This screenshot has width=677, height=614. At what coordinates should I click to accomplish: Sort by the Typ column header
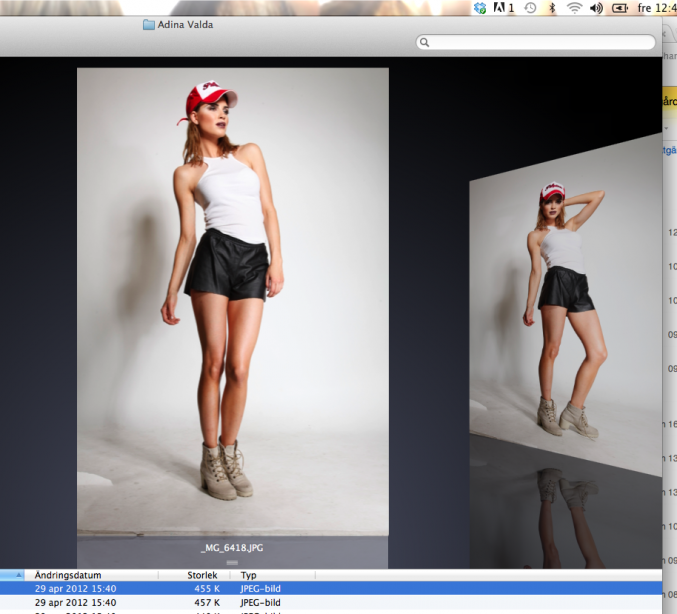(x=272, y=575)
